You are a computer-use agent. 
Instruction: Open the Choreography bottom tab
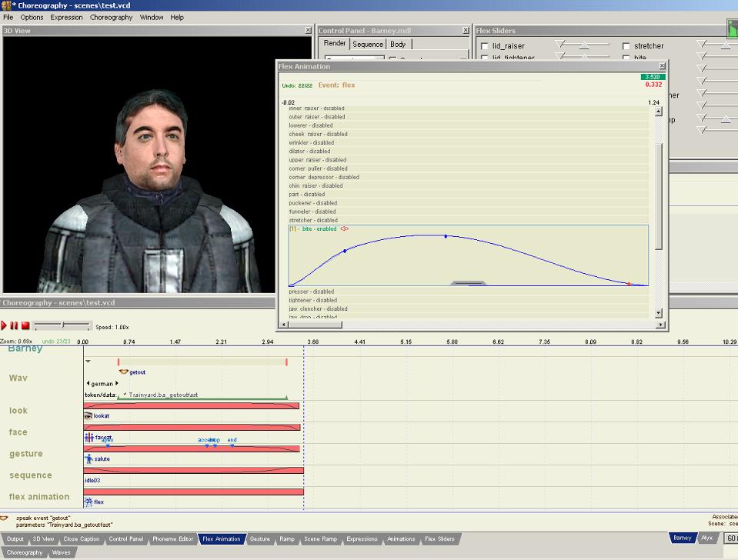(x=25, y=552)
